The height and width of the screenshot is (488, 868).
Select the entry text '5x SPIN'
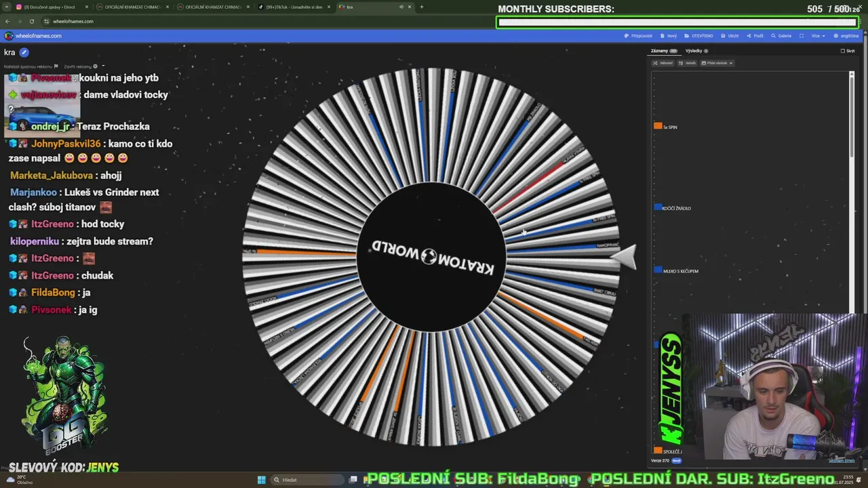click(x=670, y=127)
